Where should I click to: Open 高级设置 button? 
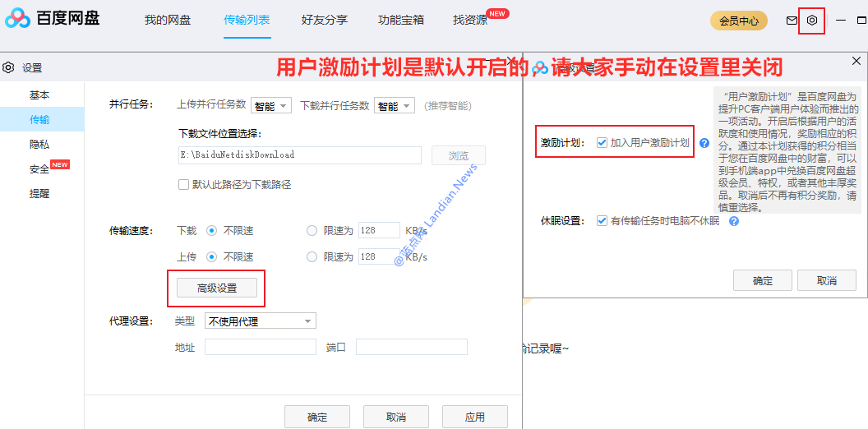tap(217, 288)
